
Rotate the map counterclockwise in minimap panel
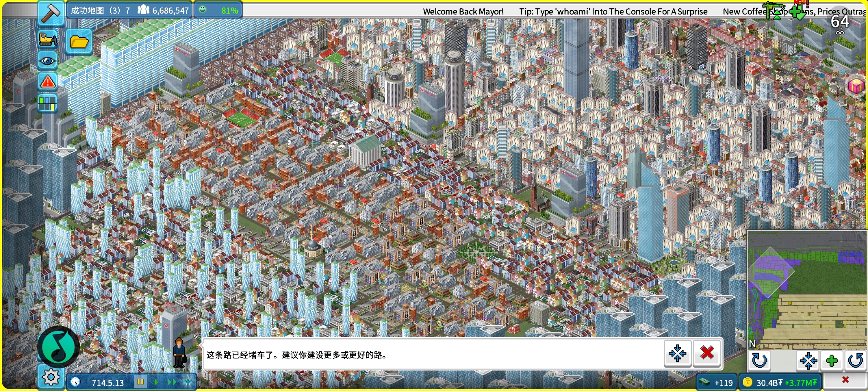click(x=856, y=360)
